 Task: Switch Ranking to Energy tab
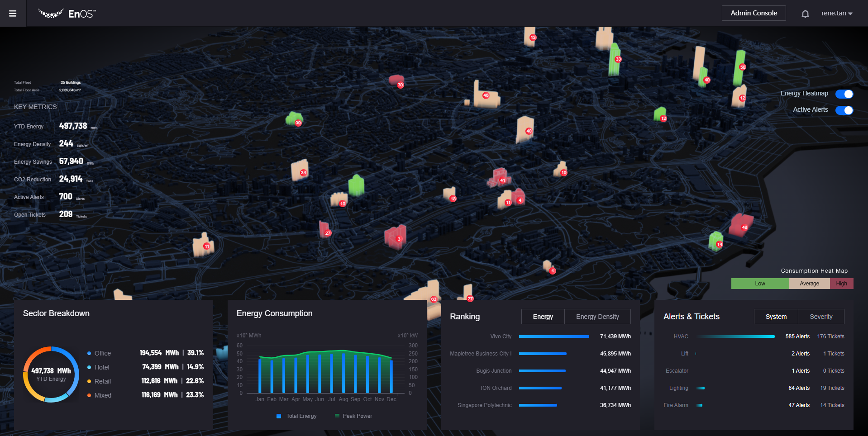(543, 317)
